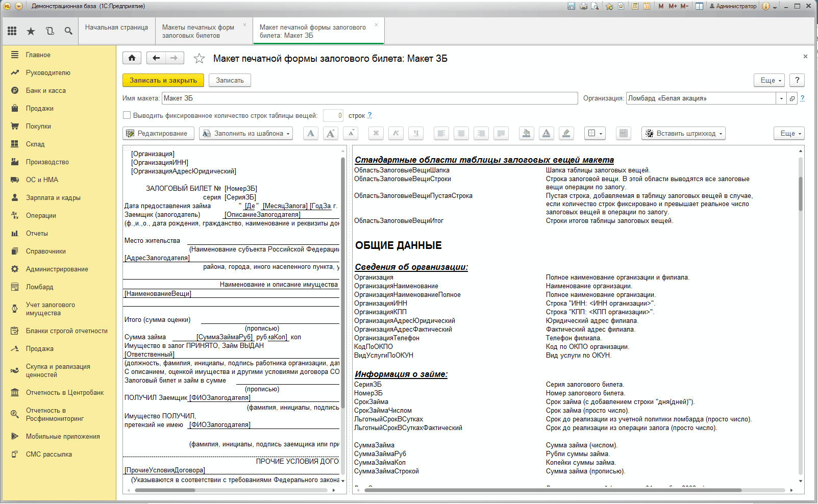Open the font selection 'A' button
Screen dimensions: 818x504
click(x=311, y=133)
